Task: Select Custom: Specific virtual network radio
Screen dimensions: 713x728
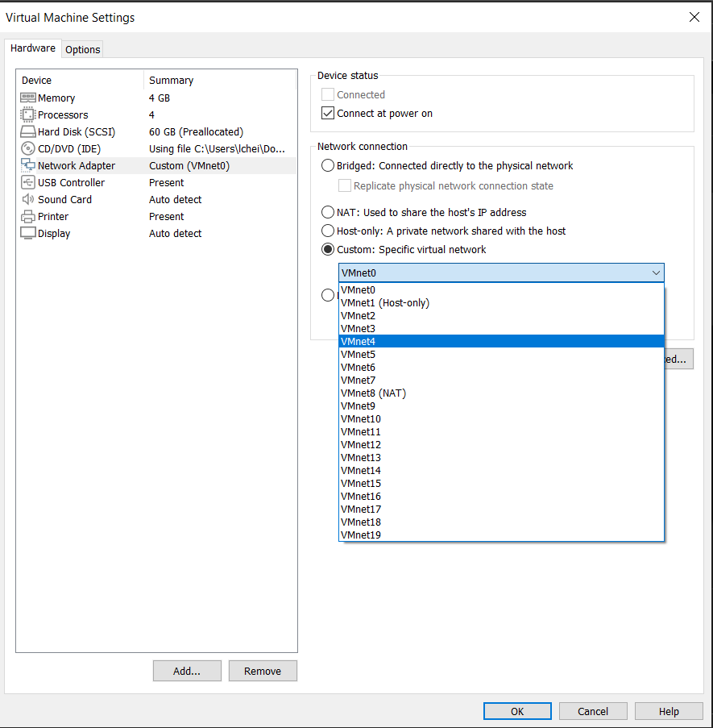Action: (x=328, y=249)
